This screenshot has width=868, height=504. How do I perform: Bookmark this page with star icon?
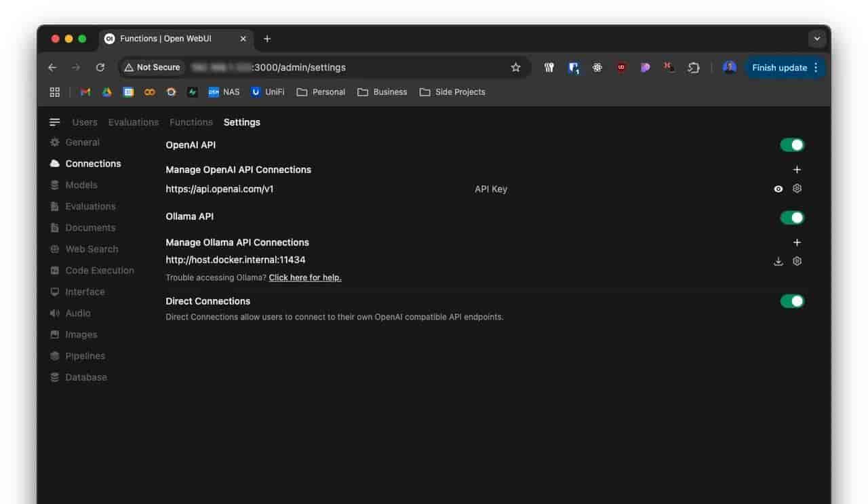[x=515, y=67]
